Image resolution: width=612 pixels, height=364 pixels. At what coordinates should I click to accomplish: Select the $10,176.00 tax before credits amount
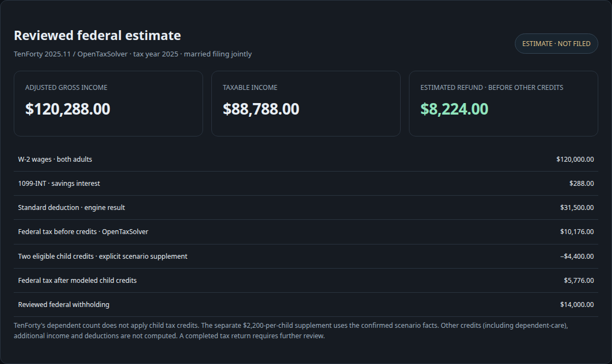pyautogui.click(x=577, y=232)
